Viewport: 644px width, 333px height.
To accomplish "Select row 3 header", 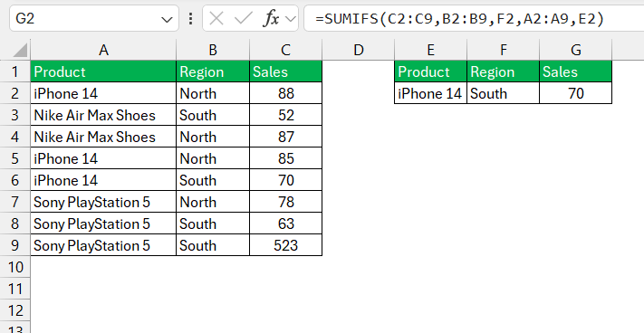I will point(15,115).
